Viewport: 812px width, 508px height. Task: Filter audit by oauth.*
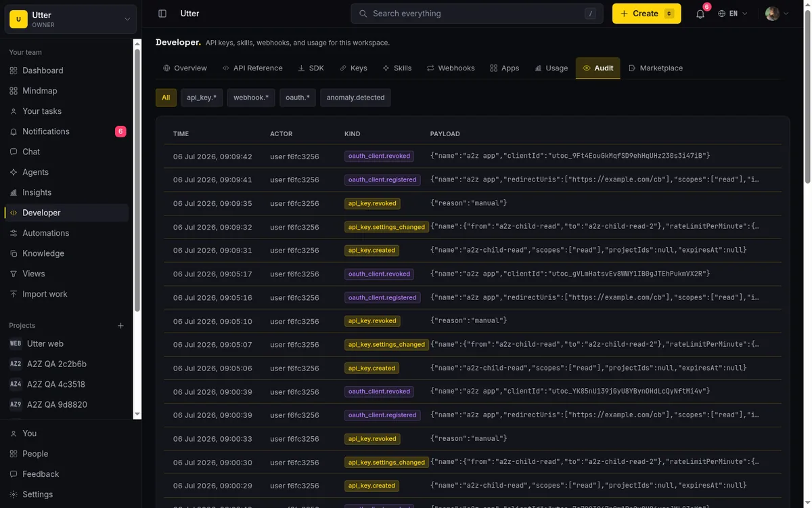pos(298,98)
